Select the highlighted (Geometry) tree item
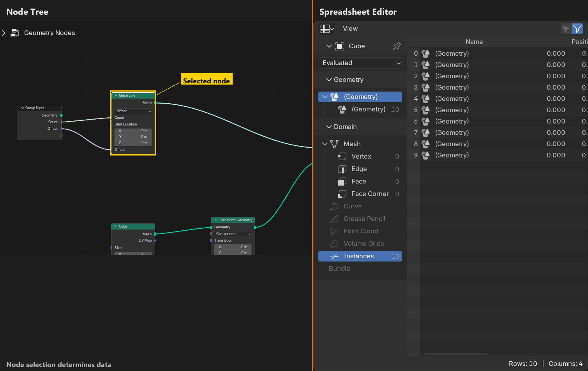Screen dimensions: 588x371 (360, 97)
